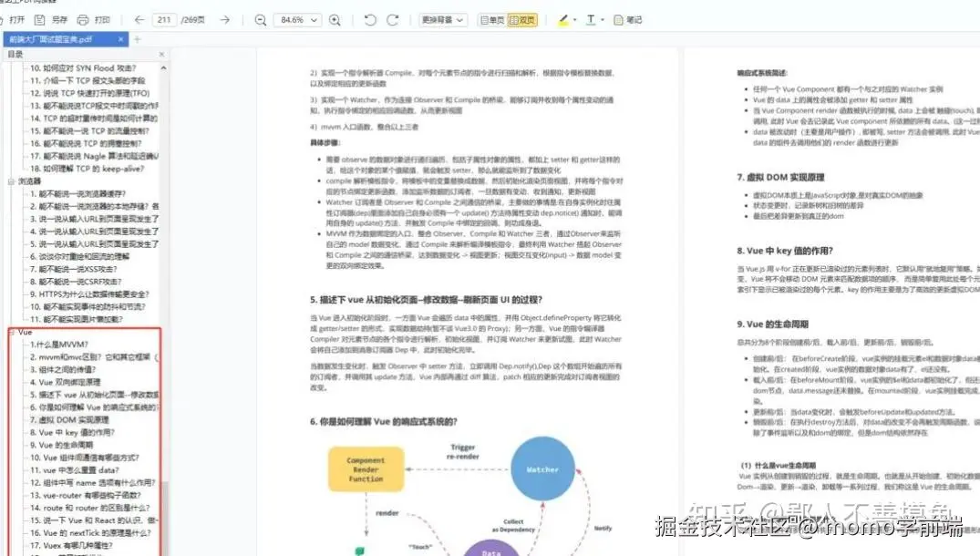
Task: Click the 另存 save-as disk icon
Action: pos(40,20)
